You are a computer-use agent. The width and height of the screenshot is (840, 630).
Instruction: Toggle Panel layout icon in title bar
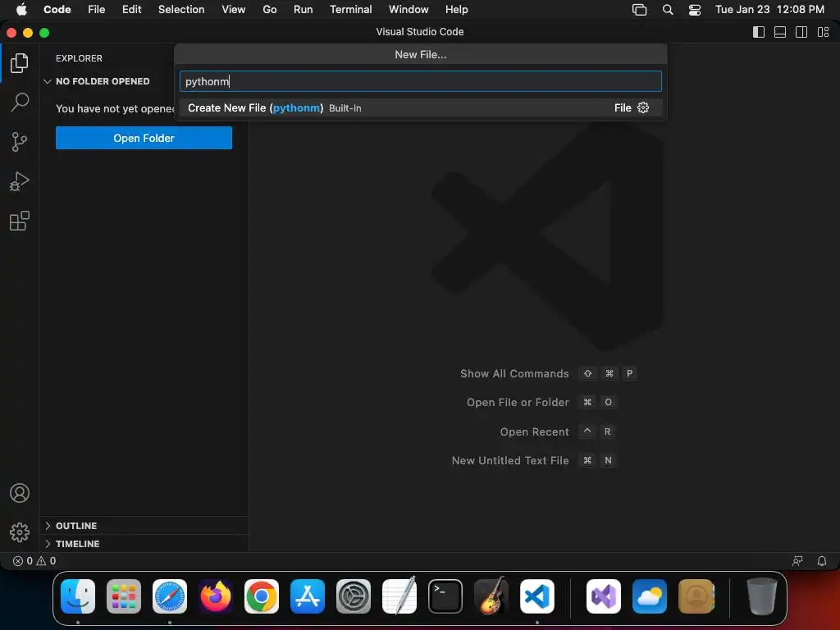780,32
